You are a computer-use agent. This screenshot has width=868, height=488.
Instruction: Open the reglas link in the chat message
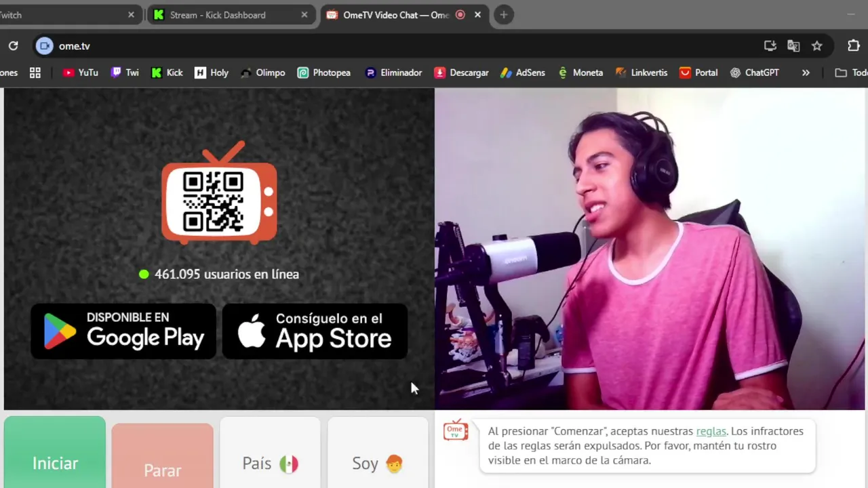(x=711, y=431)
